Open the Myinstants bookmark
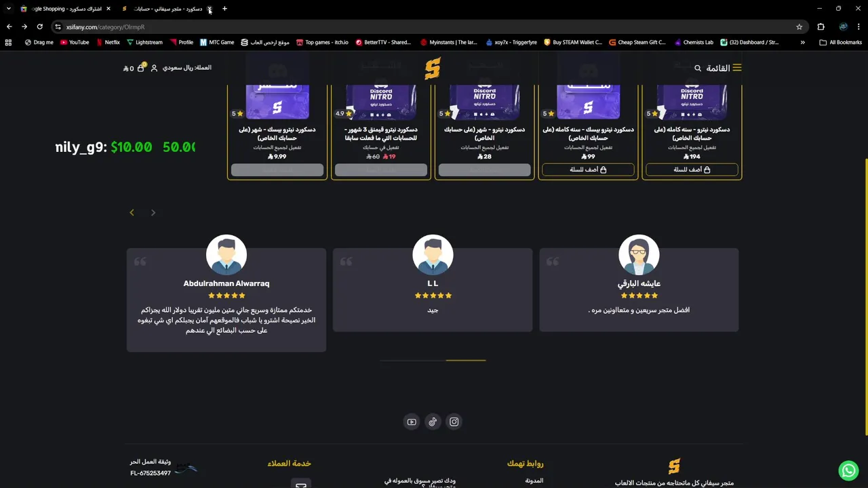The image size is (868, 488). click(448, 42)
